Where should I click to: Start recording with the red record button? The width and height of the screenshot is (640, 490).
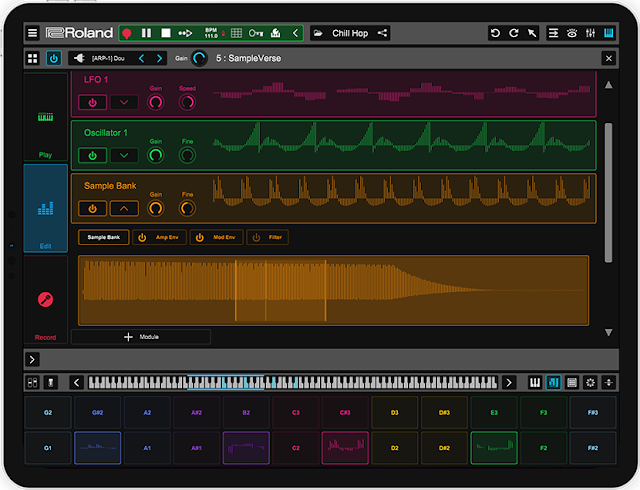[x=127, y=33]
